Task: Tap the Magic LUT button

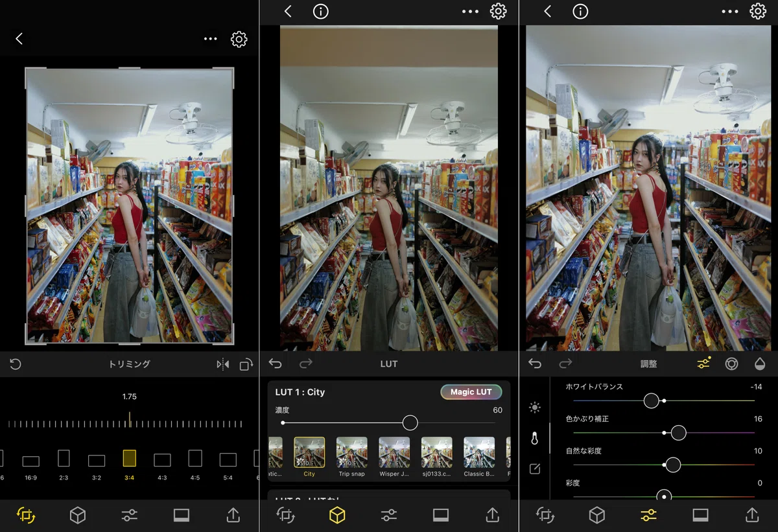Action: pyautogui.click(x=471, y=392)
